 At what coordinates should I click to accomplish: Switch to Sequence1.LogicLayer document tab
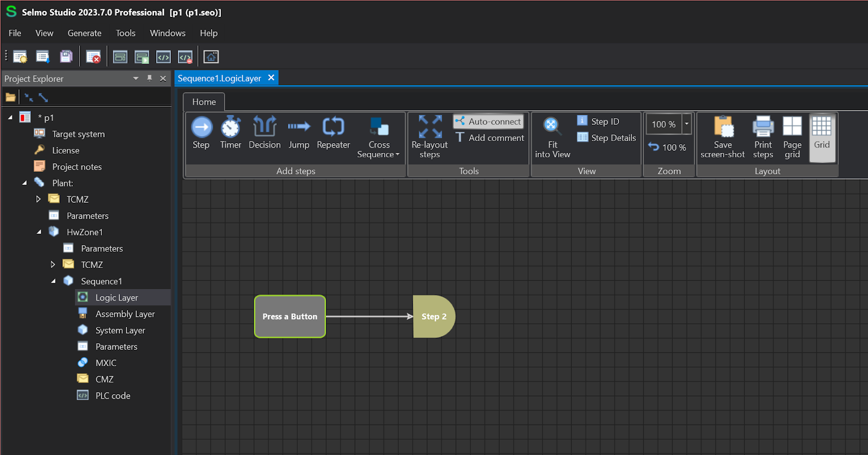click(219, 78)
